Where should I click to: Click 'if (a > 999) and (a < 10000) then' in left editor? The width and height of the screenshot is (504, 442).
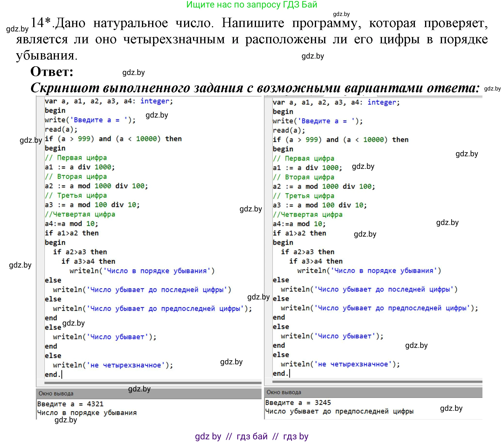click(113, 139)
